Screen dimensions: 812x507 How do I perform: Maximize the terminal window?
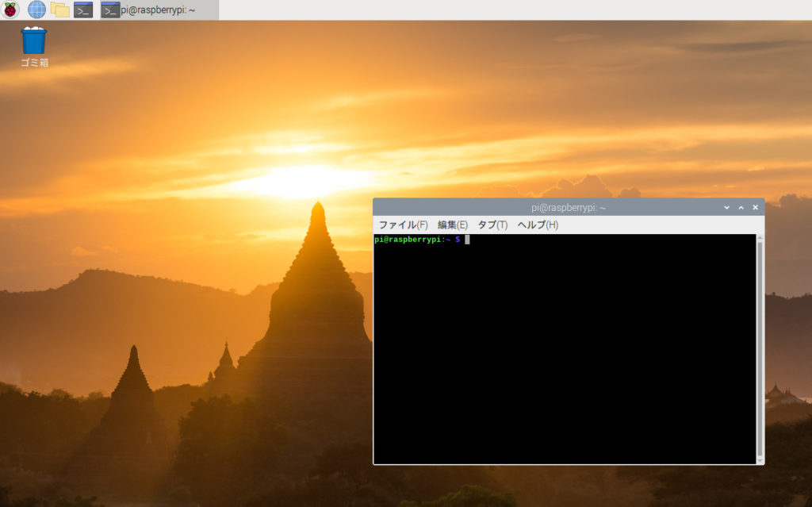tap(741, 207)
